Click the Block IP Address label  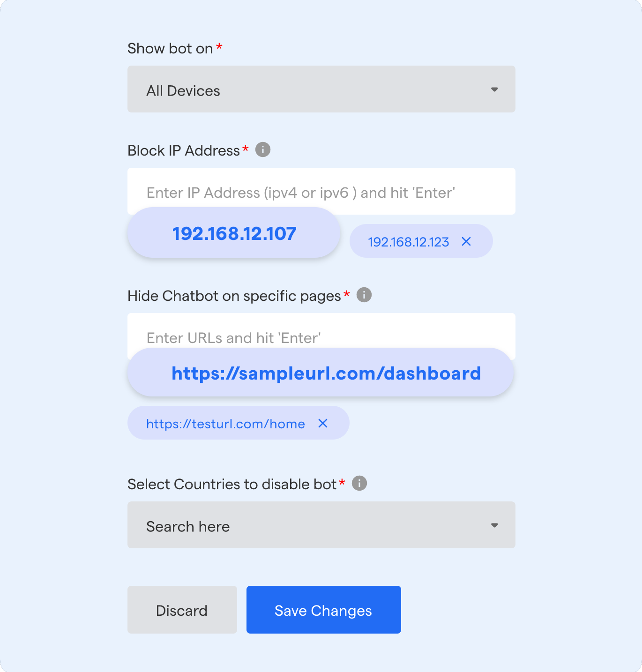pos(183,150)
